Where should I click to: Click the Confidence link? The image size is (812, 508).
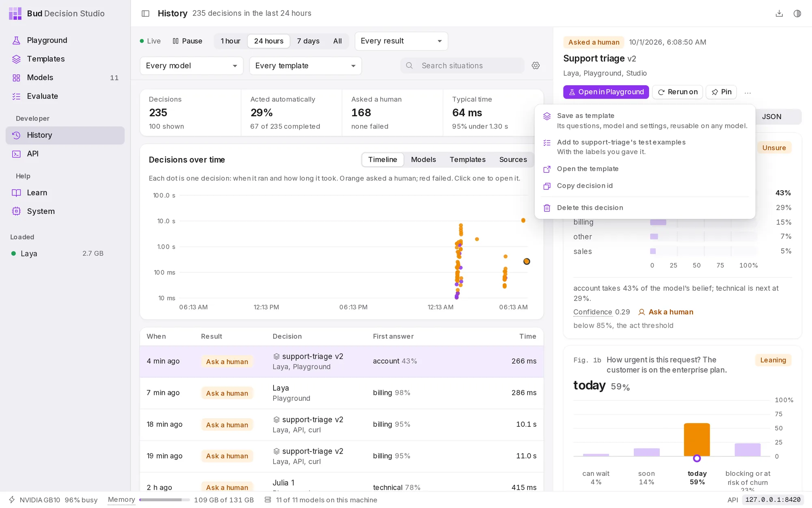click(592, 312)
